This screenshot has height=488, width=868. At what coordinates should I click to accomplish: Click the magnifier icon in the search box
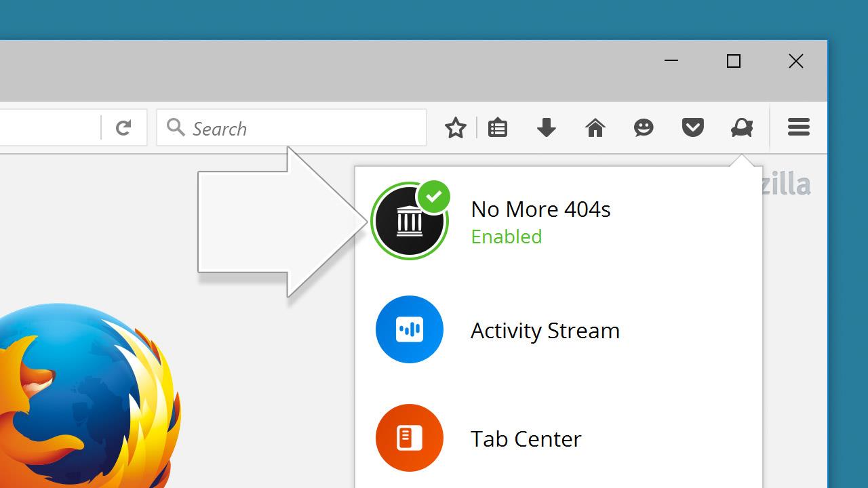click(x=176, y=127)
